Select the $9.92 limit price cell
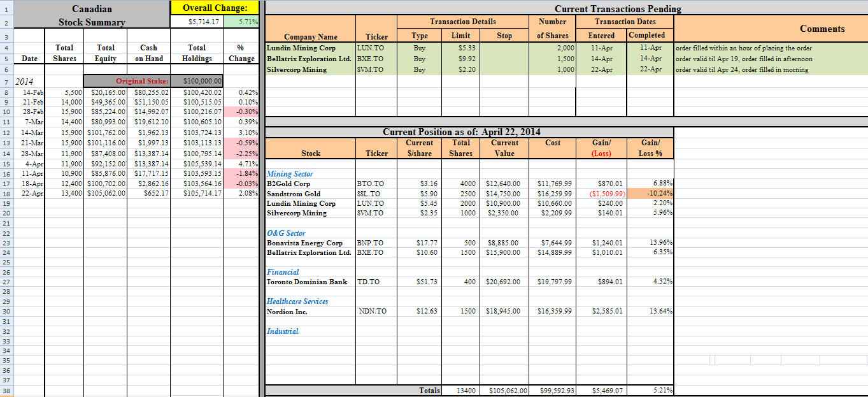 point(461,59)
